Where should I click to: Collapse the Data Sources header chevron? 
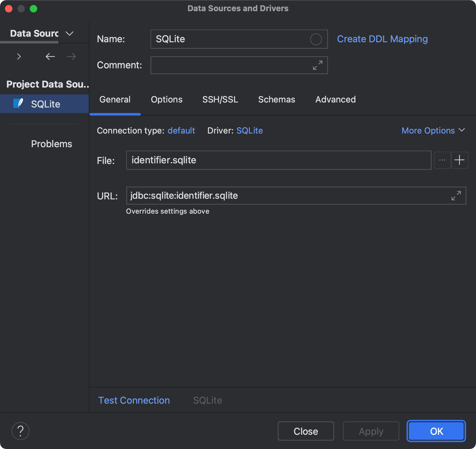coord(69,33)
